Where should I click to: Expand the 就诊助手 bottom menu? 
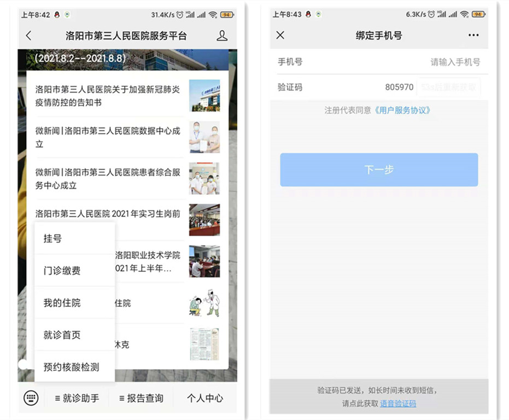[77, 398]
